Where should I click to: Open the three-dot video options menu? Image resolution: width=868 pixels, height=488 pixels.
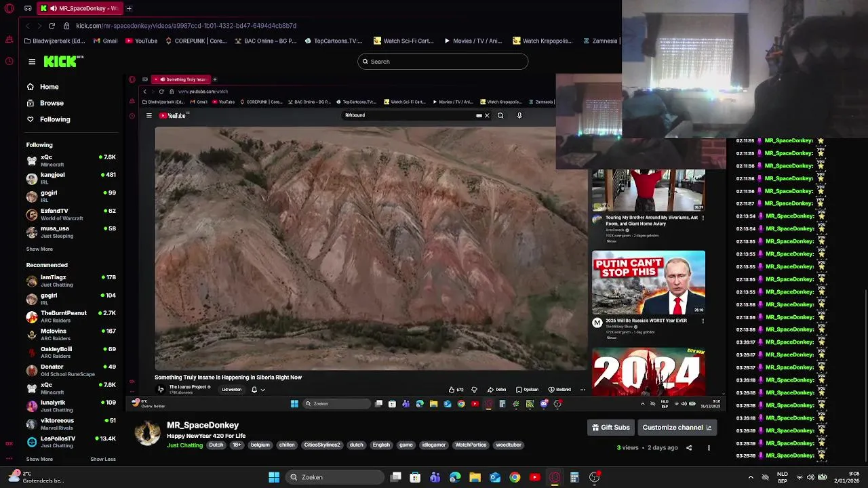coord(709,448)
